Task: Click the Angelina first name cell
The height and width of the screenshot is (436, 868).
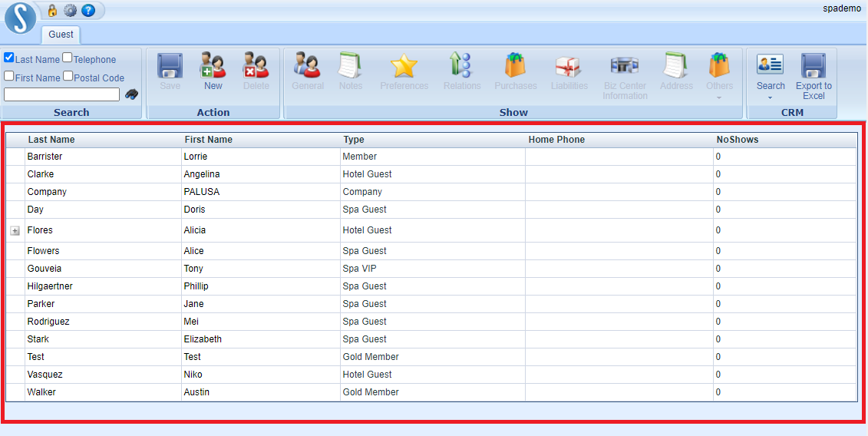Action: [261, 174]
